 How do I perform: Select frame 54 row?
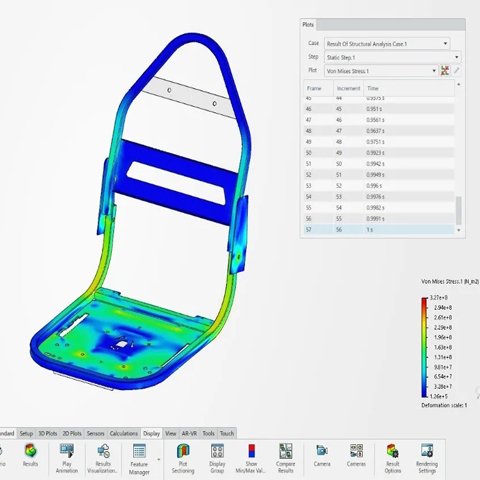tap(379, 197)
